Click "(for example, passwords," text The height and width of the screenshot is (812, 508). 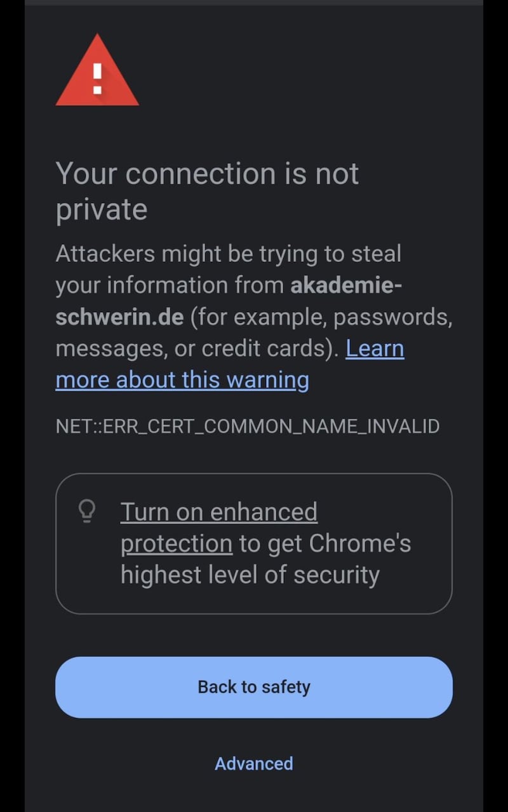(x=321, y=317)
